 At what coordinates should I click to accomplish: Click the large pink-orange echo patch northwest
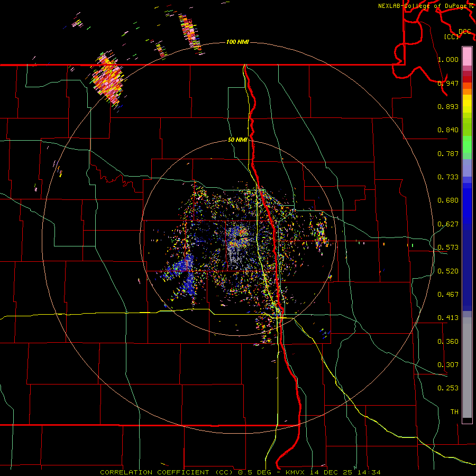pyautogui.click(x=108, y=79)
